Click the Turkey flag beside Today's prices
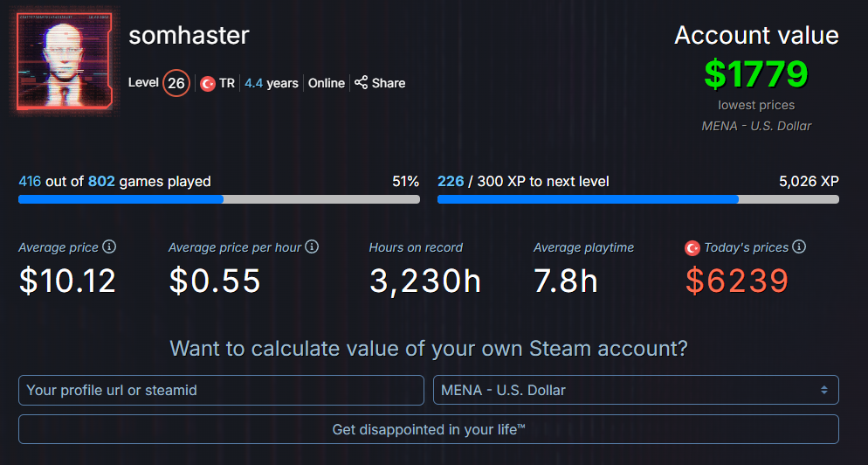The image size is (868, 465). click(693, 248)
